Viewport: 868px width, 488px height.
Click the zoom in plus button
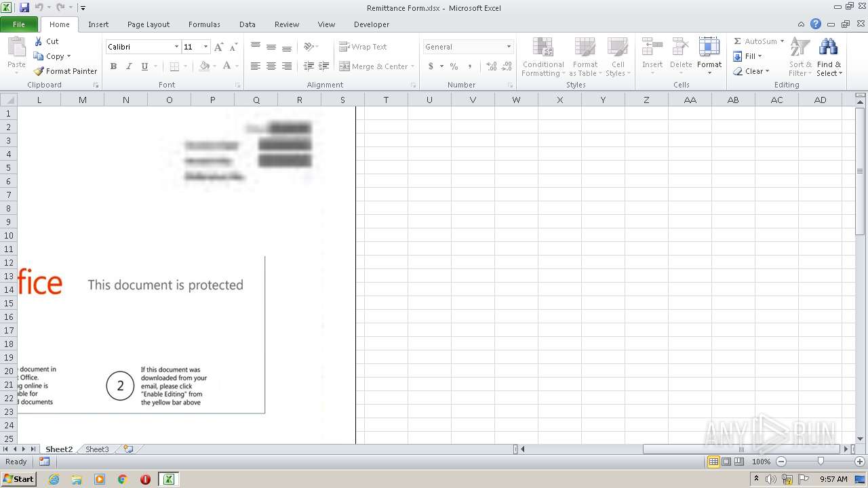click(x=860, y=462)
